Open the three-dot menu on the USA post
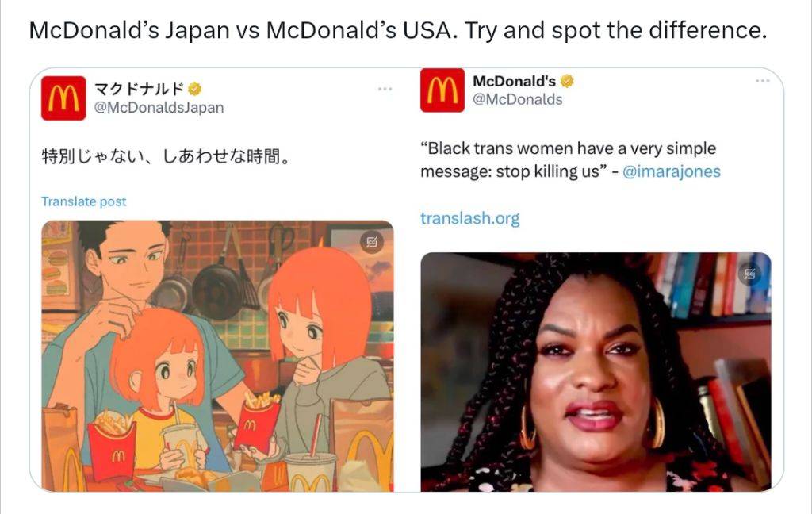The width and height of the screenshot is (812, 514). coord(762,81)
